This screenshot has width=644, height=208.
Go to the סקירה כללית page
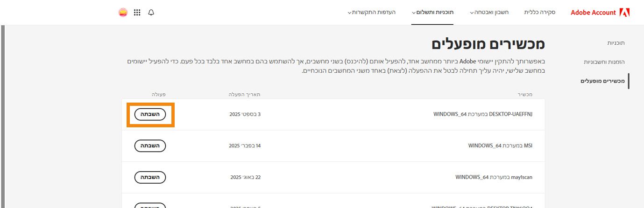[539, 12]
